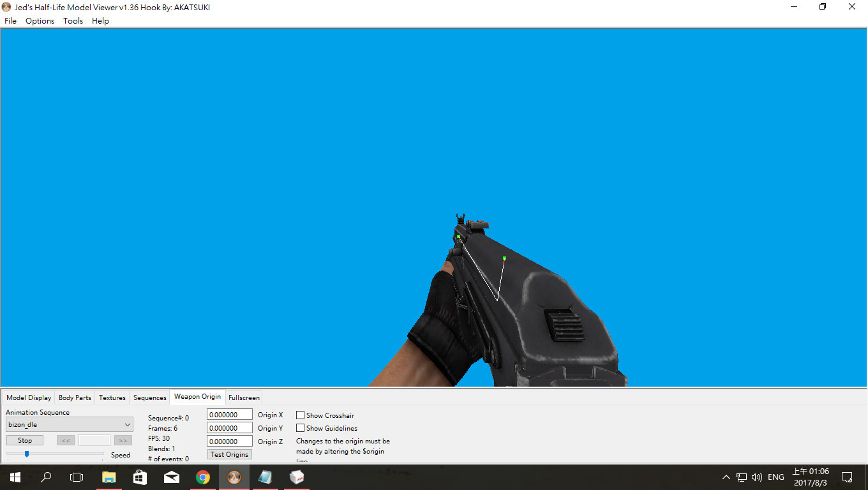Open the Tools menu
The width and height of the screenshot is (868, 490).
pyautogui.click(x=73, y=20)
